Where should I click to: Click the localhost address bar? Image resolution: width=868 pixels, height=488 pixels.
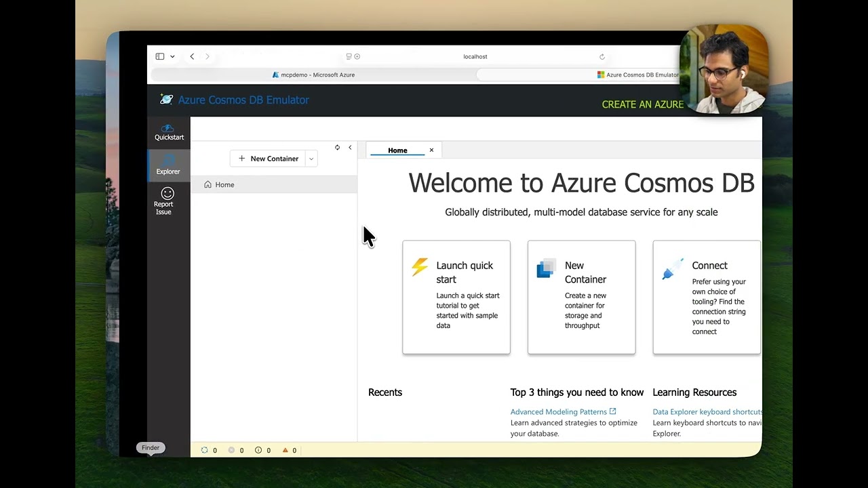pos(475,56)
